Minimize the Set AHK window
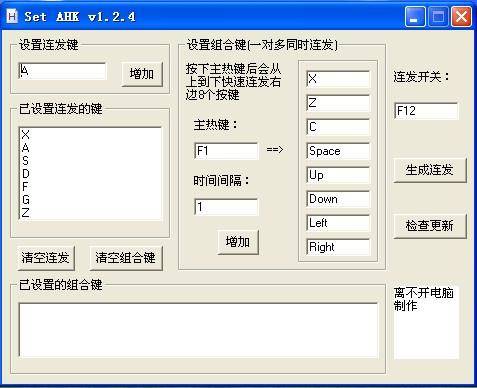The width and height of the screenshot is (477, 388). point(415,16)
